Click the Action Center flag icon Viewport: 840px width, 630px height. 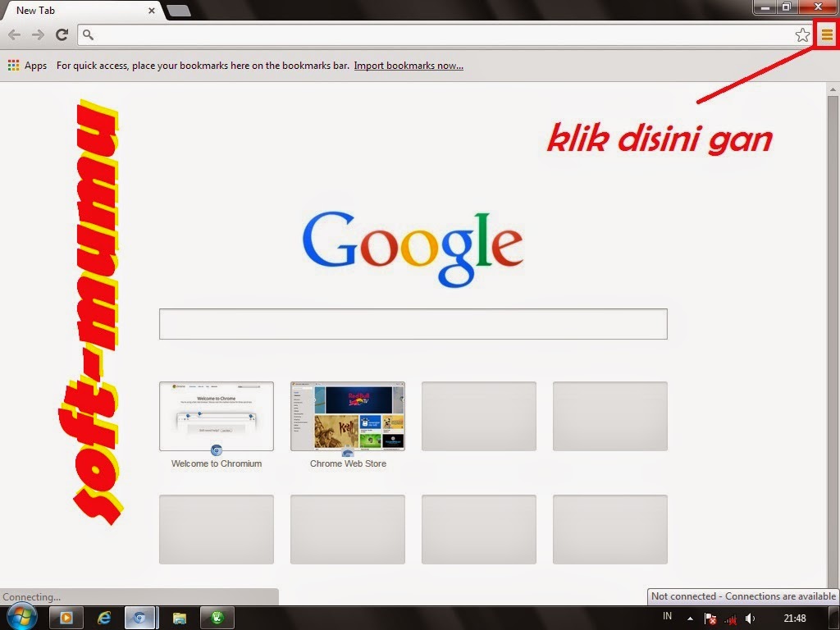(710, 617)
